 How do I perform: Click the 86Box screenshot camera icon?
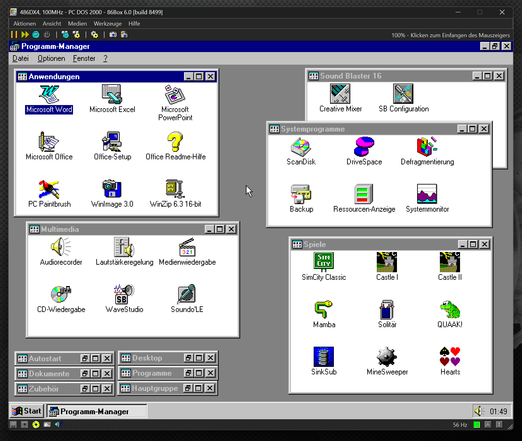(113, 34)
